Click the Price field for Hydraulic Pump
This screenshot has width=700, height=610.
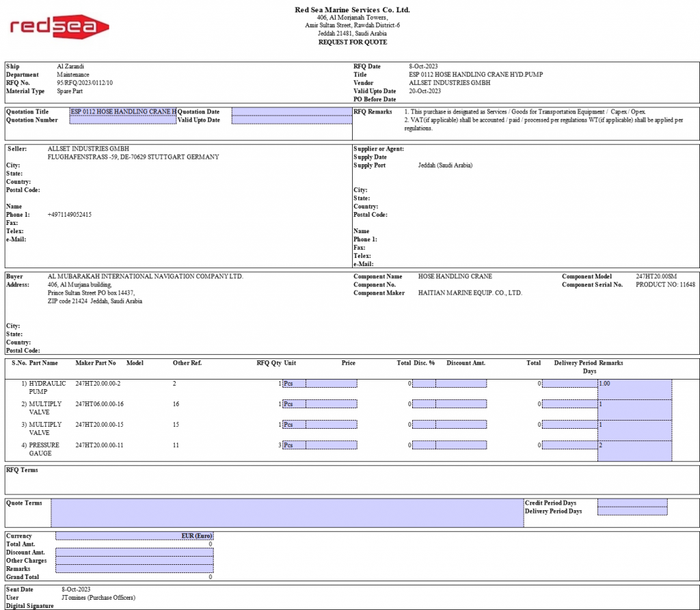[x=332, y=384]
